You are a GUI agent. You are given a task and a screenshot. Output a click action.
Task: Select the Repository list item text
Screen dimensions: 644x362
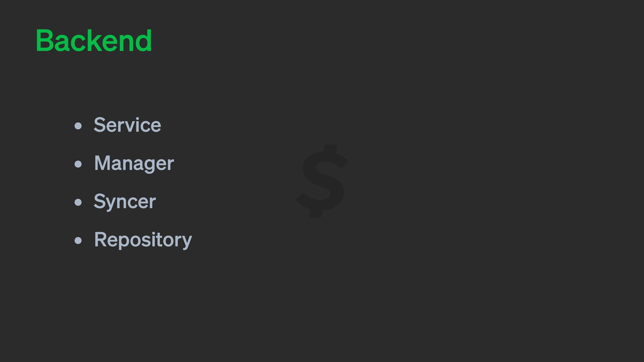coord(143,240)
